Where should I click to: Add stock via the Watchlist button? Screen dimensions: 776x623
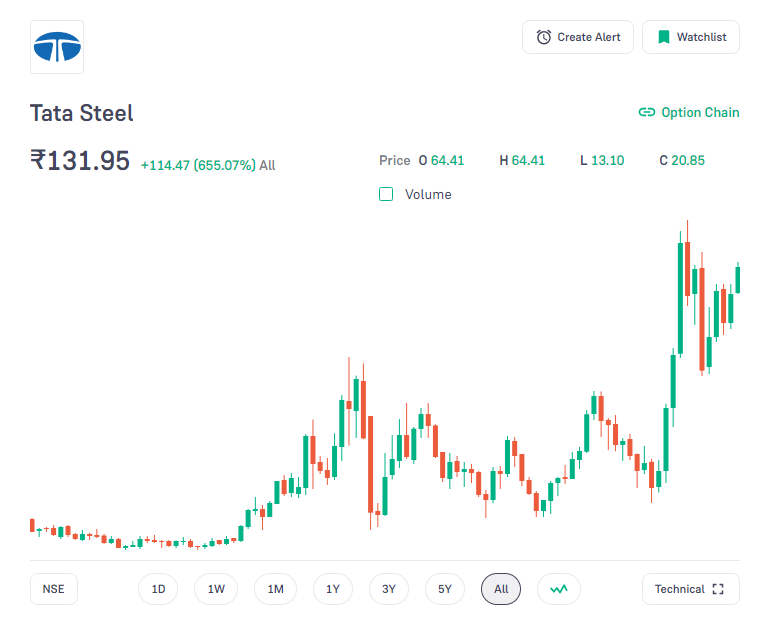(x=691, y=37)
